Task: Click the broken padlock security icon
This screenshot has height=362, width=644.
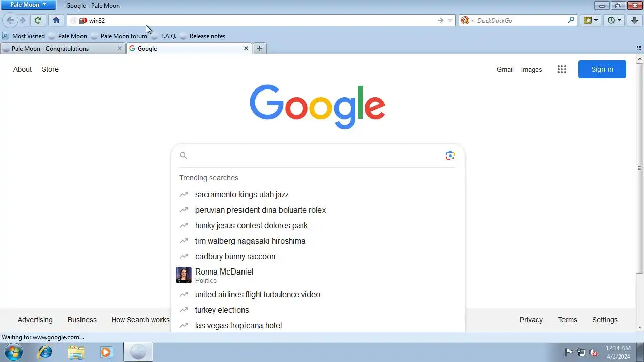Action: [83, 21]
